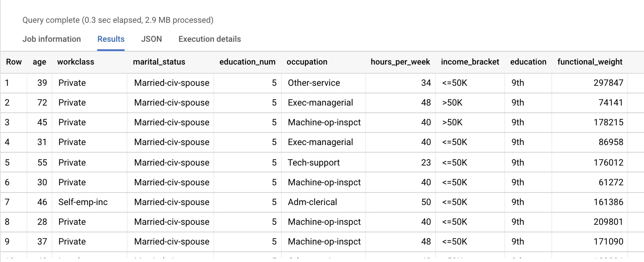Click the hours_per_week column header
The width and height of the screenshot is (644, 262).
click(x=400, y=62)
